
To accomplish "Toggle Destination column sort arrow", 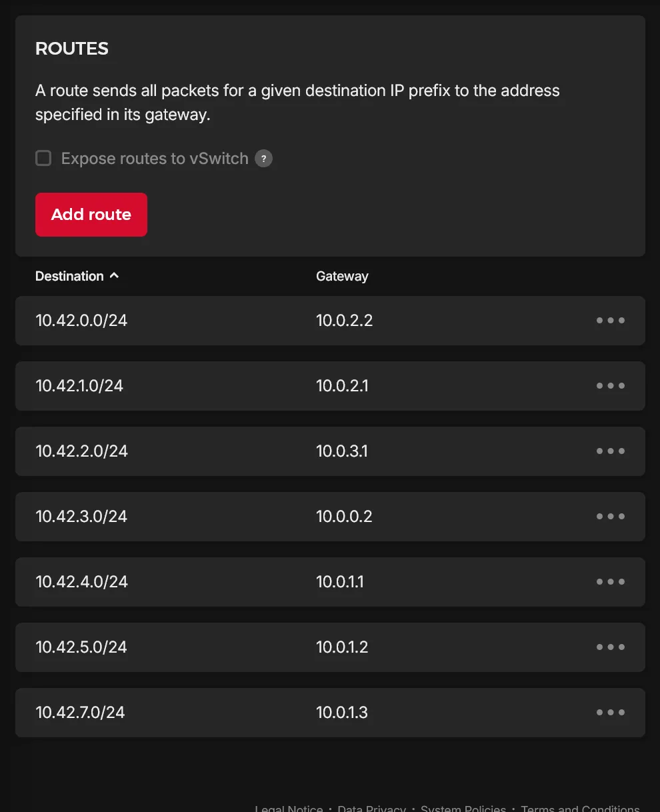I will click(114, 275).
